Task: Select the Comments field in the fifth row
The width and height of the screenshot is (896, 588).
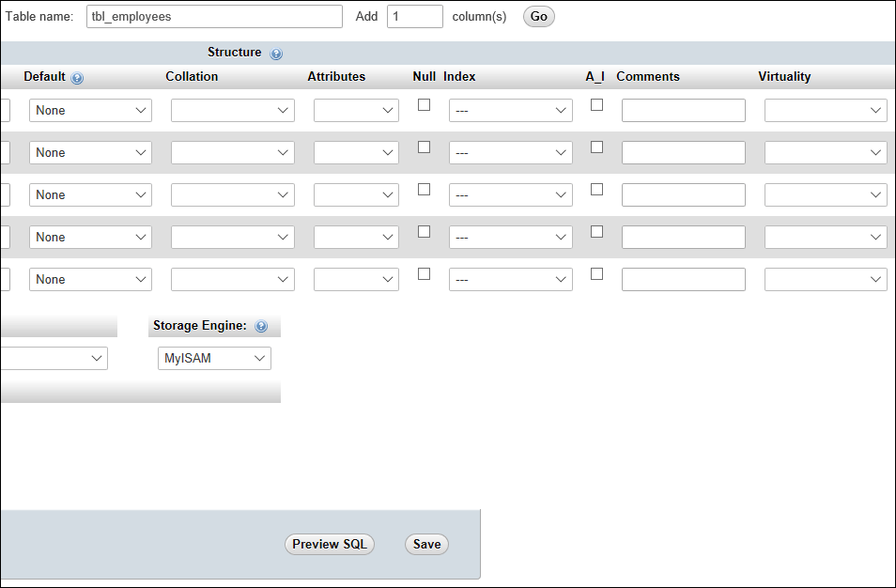Action: point(683,280)
